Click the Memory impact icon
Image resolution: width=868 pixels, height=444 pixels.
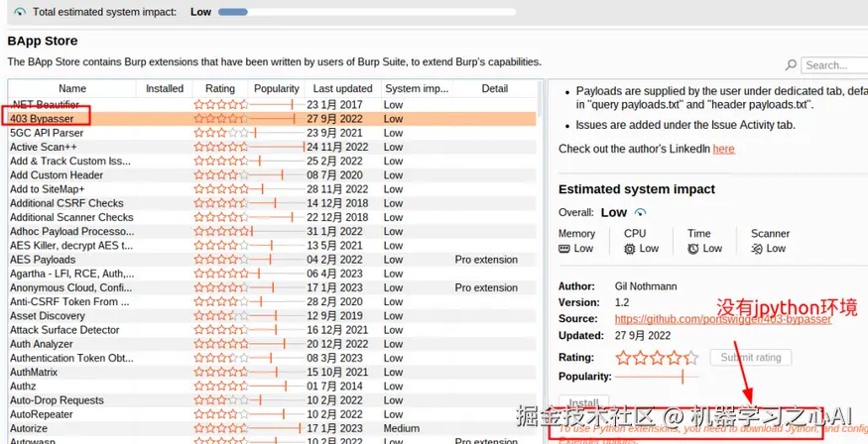coord(564,249)
